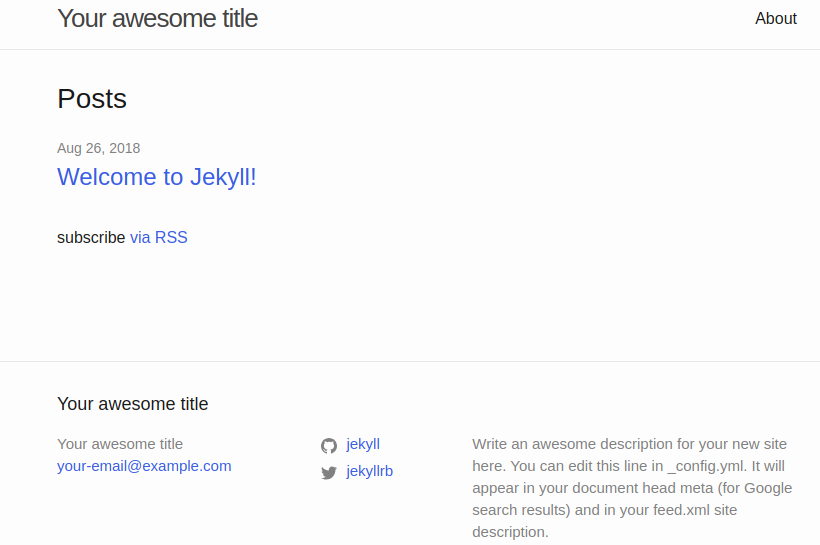820x545 pixels.
Task: Click the Aug 26, 2018 post date
Action: pyautogui.click(x=99, y=148)
